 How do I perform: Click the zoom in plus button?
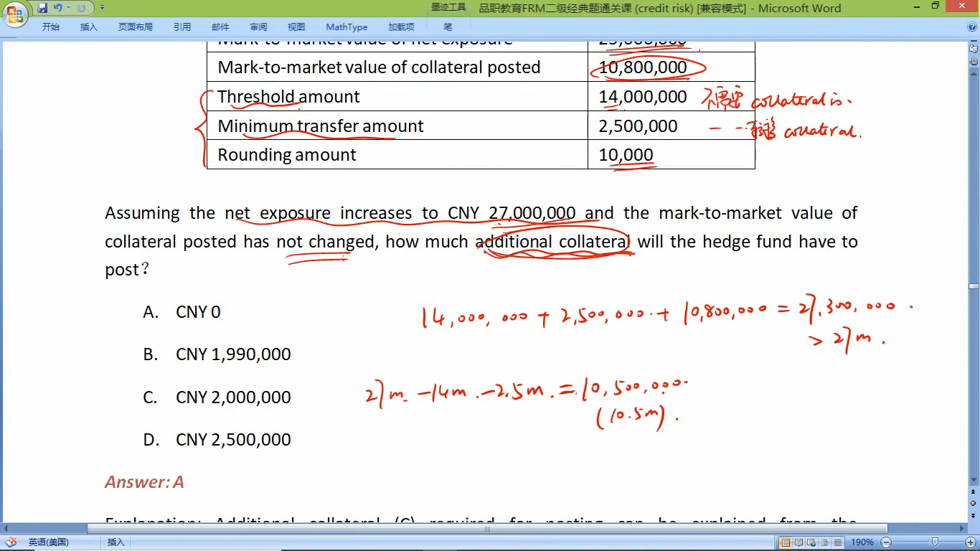(x=970, y=542)
